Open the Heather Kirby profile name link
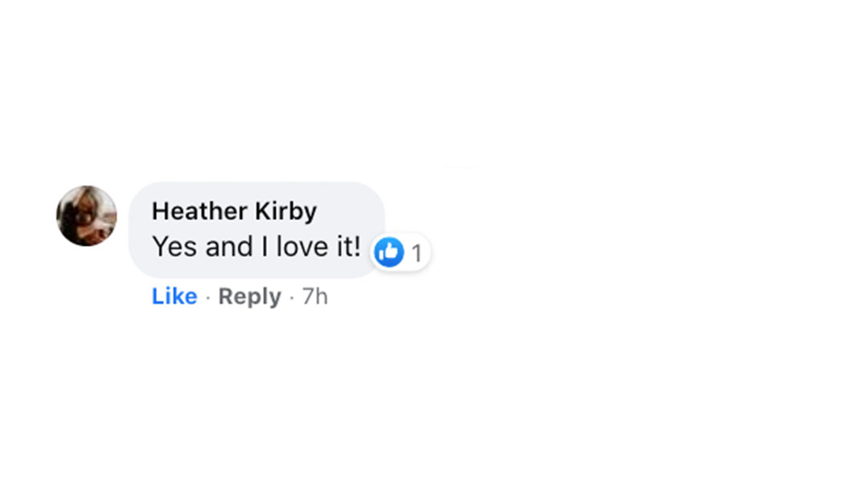Image resolution: width=868 pixels, height=482 pixels. 234,211
